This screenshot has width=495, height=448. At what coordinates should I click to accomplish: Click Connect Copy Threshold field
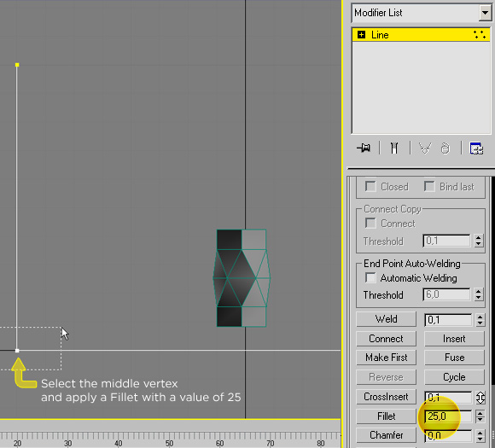(446, 241)
